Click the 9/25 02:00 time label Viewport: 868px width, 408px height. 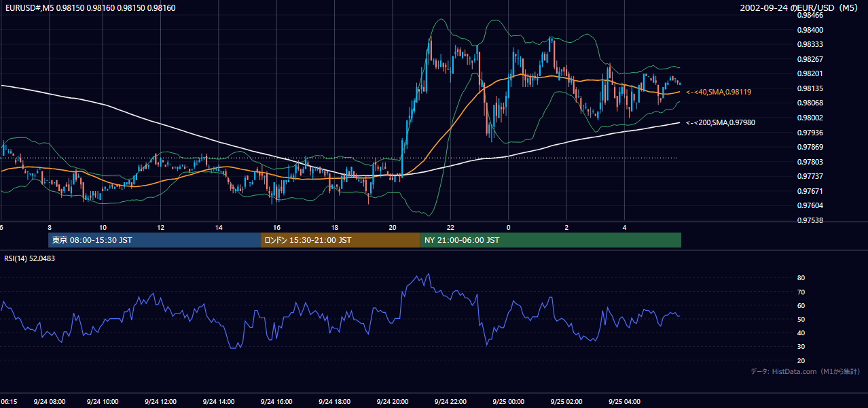pyautogui.click(x=565, y=402)
